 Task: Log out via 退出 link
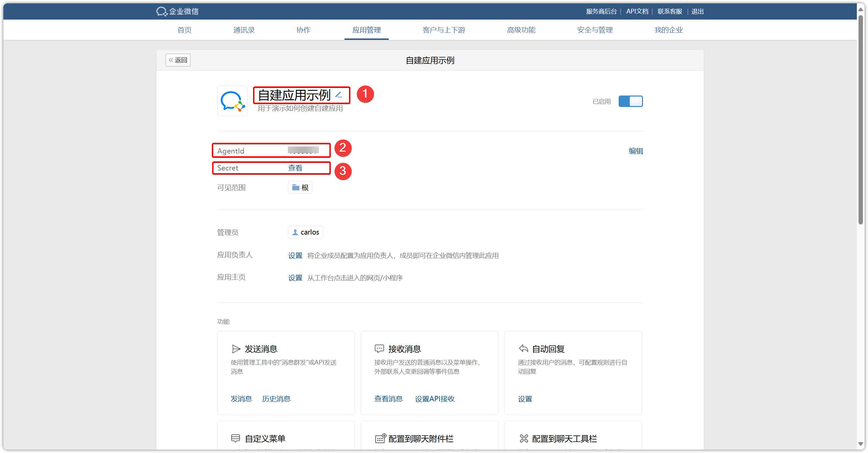(697, 11)
